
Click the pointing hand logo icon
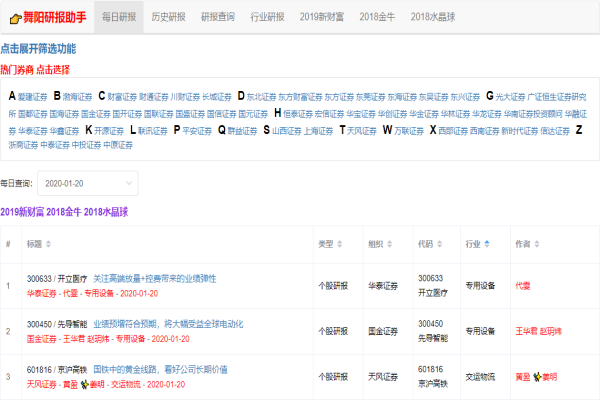[x=15, y=18]
